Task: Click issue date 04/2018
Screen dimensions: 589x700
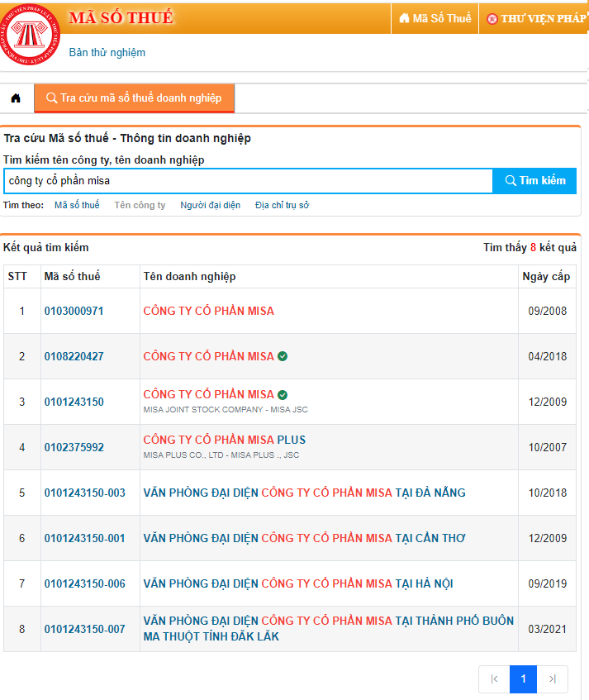Action: coord(548,357)
